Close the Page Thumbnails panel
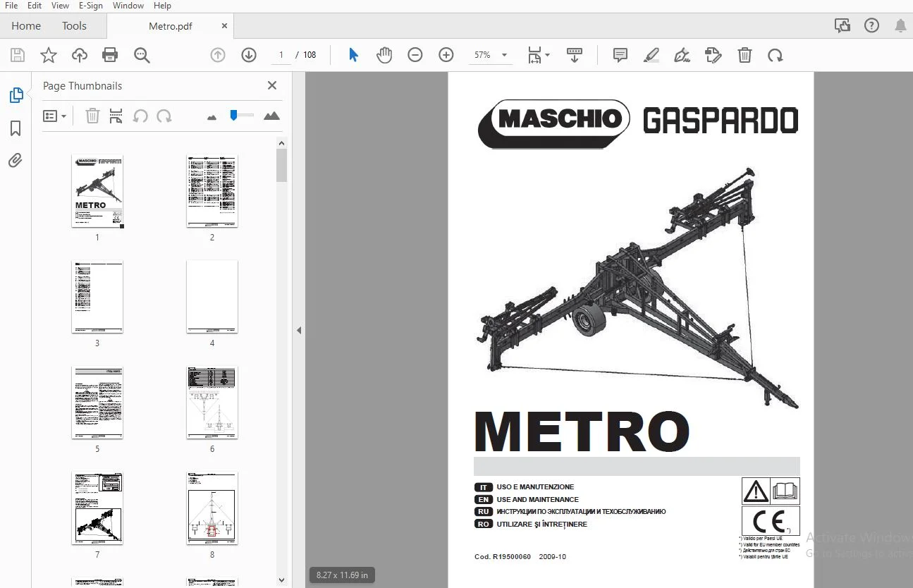This screenshot has height=588, width=913. (272, 85)
